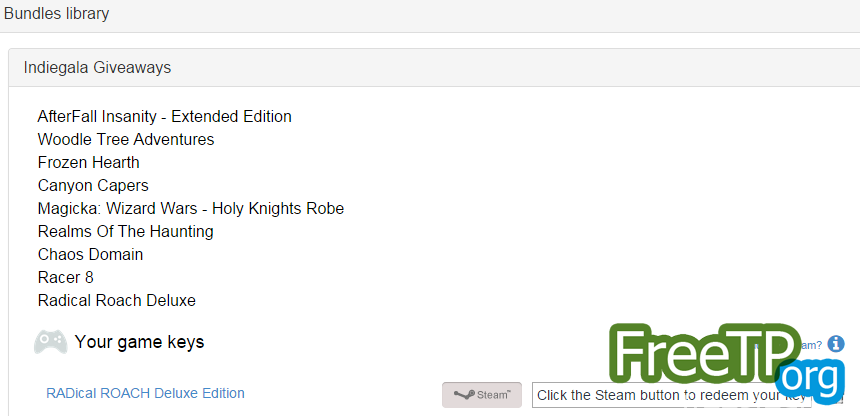The image size is (860, 416).
Task: Select AfterFall Insanity - Extended Edition entry
Action: point(165,117)
